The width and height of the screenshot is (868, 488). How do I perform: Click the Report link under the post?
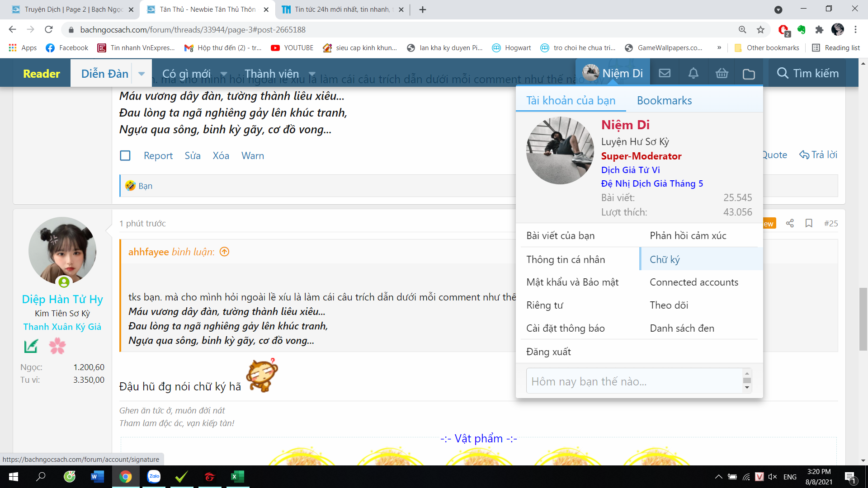click(x=158, y=156)
